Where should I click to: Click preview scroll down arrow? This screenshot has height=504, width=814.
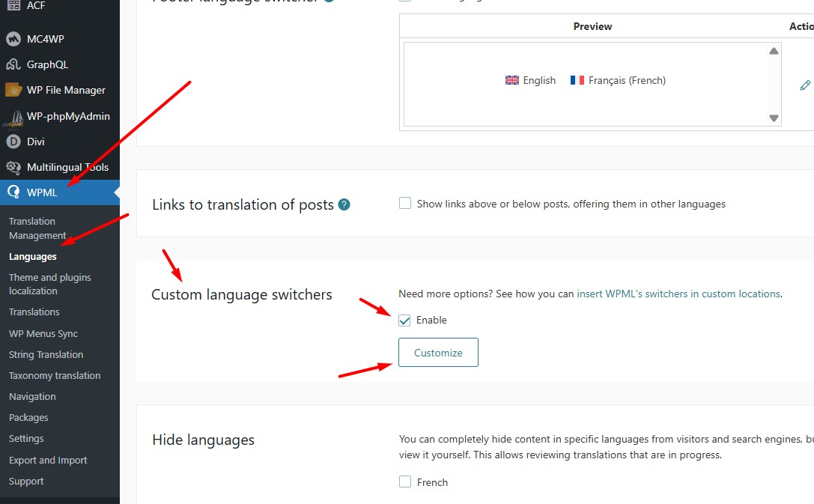pos(774,118)
